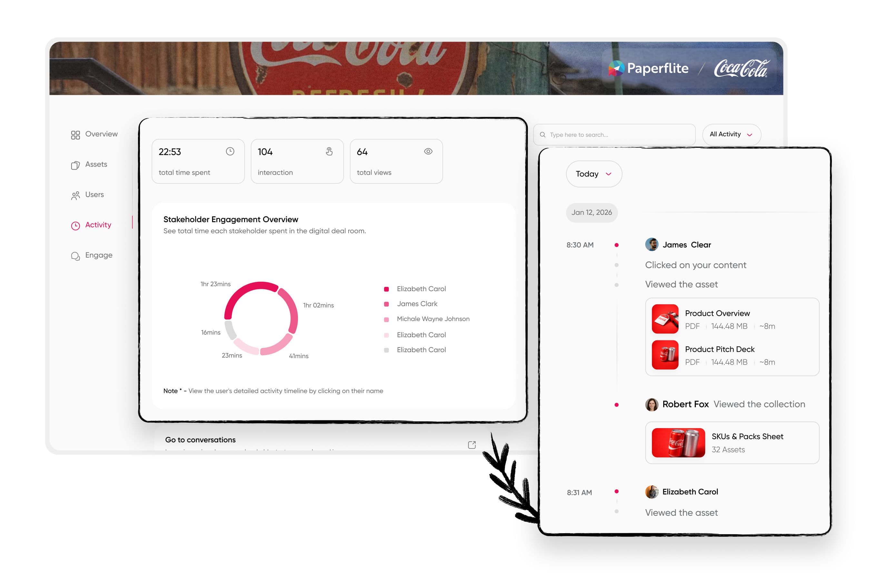Toggle James Clark legend marker in chart
877x588 pixels.
coord(386,304)
